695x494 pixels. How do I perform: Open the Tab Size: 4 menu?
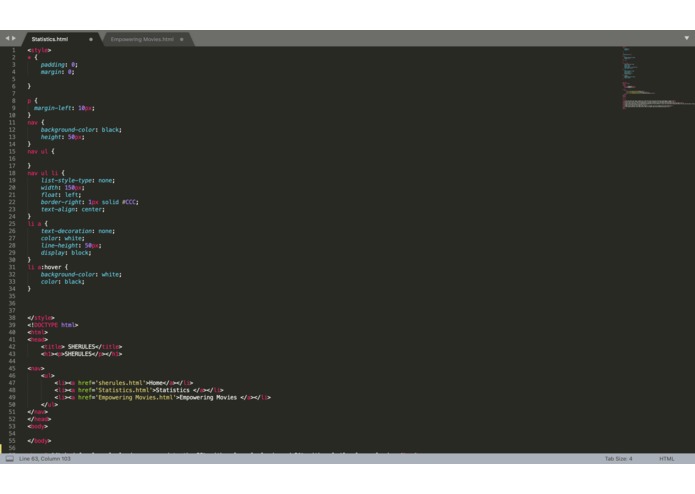[618, 459]
